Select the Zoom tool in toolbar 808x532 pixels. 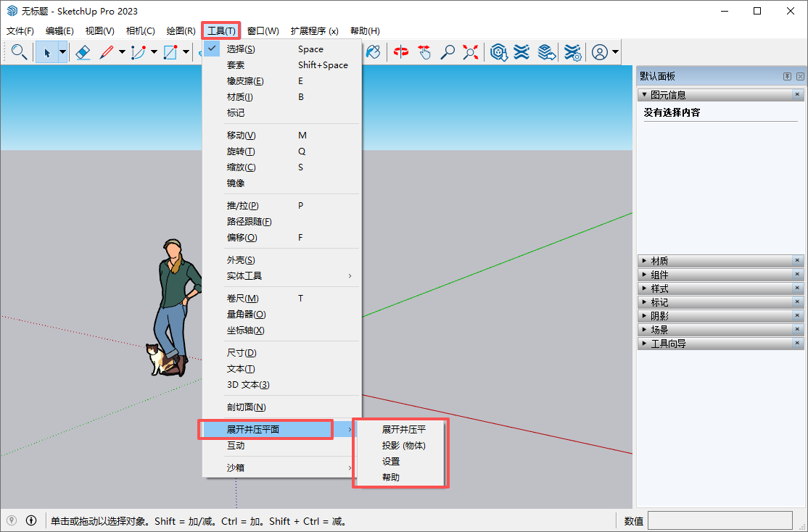click(448, 52)
